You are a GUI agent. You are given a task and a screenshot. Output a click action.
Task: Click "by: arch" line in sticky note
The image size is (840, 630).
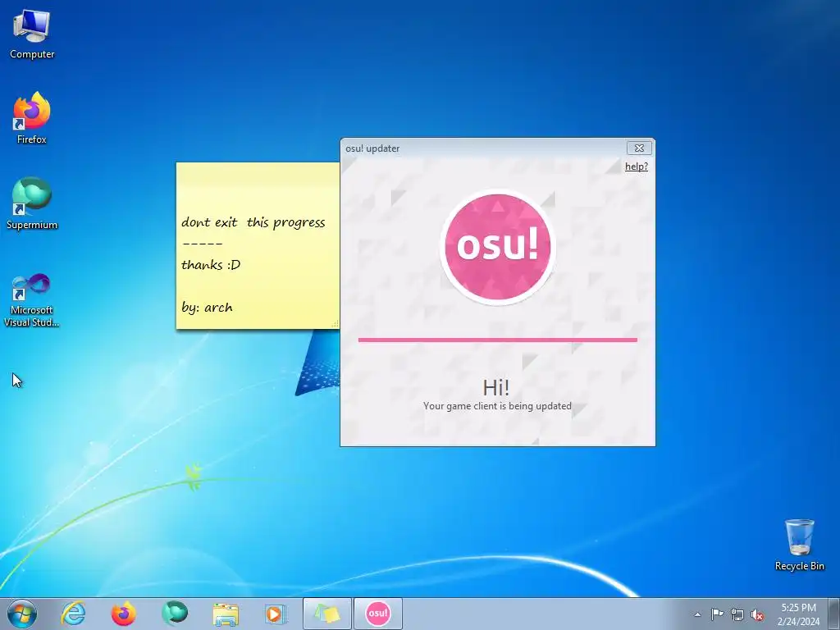[207, 308]
